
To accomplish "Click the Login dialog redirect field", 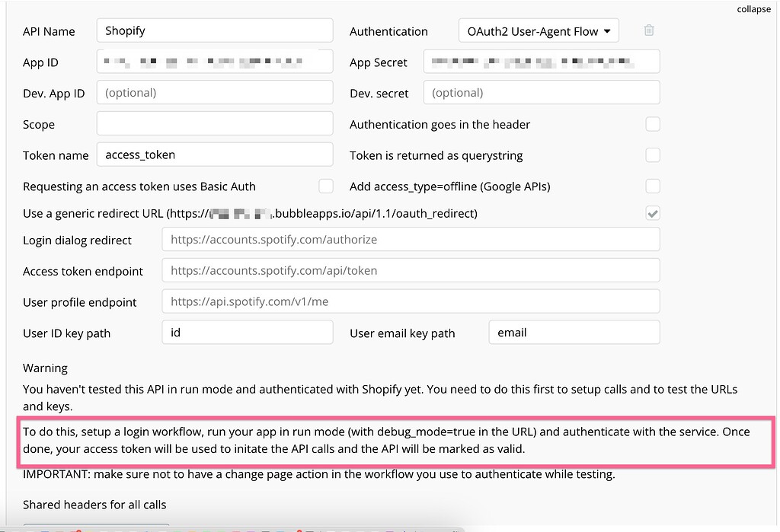I will [x=411, y=239].
